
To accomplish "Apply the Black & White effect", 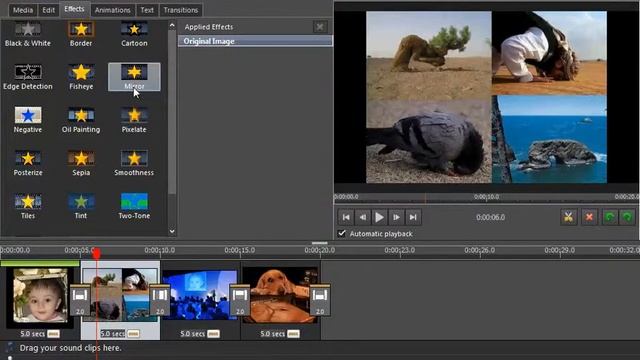I will click(x=28, y=34).
